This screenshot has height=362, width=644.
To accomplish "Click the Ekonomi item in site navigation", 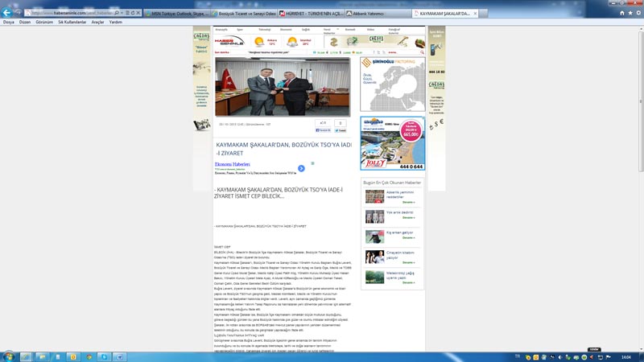I will 286,30.
